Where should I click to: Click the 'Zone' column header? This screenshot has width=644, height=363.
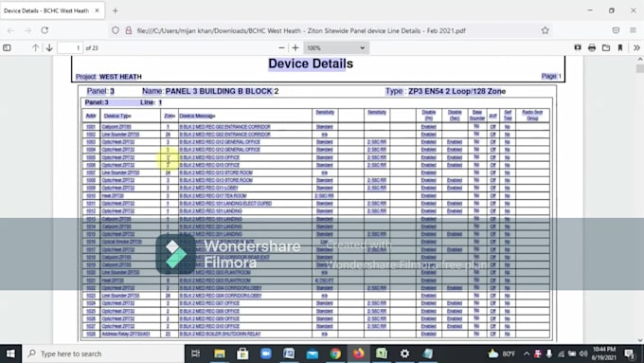[170, 116]
